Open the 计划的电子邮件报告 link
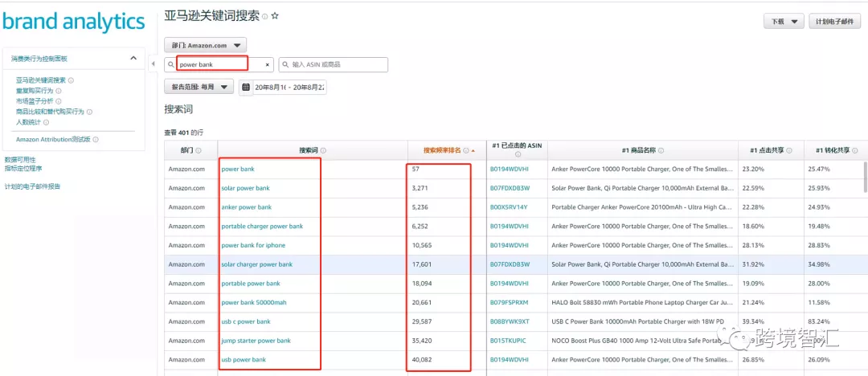868x376 pixels. tap(32, 186)
